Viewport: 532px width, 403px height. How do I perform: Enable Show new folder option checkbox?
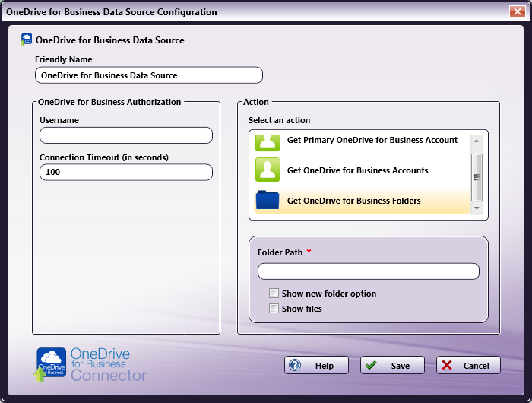(x=274, y=293)
